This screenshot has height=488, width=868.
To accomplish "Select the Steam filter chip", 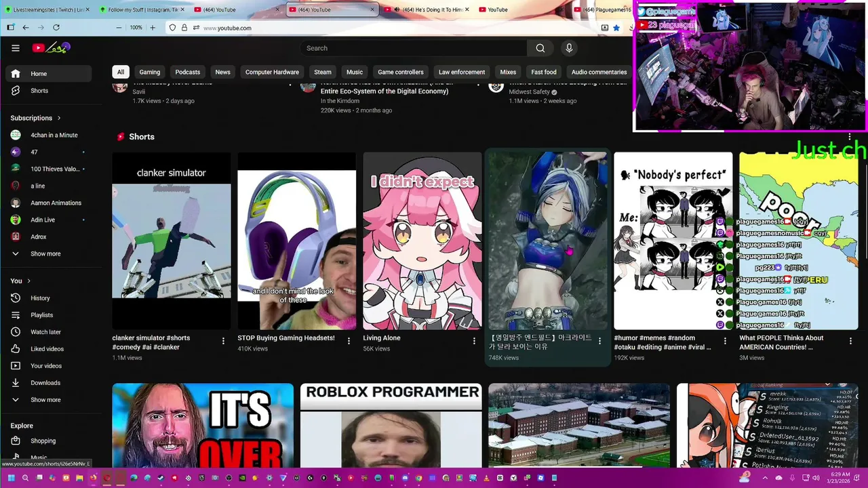I will [323, 72].
